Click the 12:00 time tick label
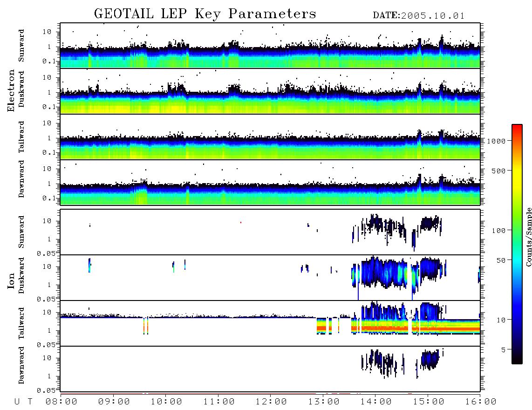Image resolution: width=532 pixels, height=410 pixels. tap(271, 402)
